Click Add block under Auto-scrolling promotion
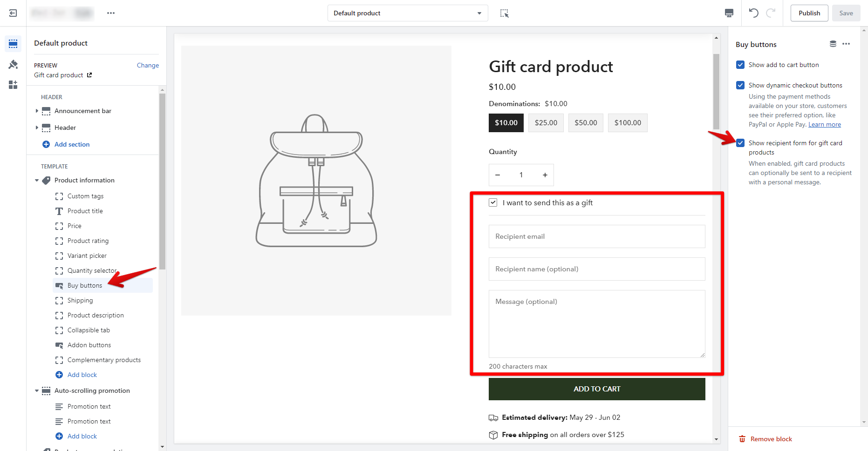 coord(82,436)
